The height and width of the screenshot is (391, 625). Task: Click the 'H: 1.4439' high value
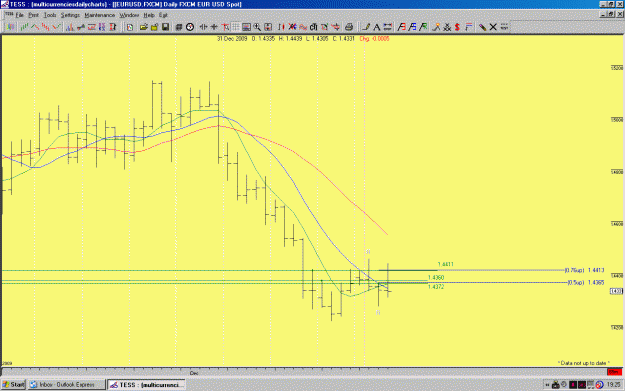point(290,39)
